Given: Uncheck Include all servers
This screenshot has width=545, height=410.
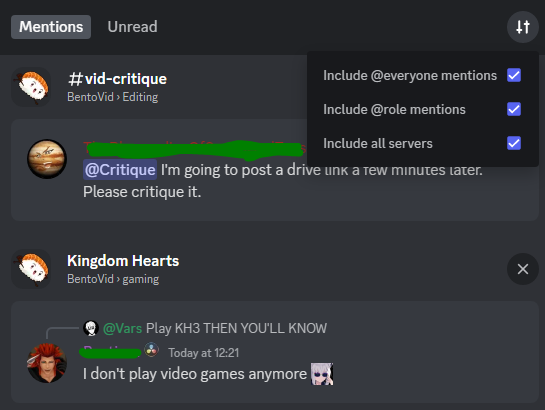Looking at the screenshot, I should (514, 143).
